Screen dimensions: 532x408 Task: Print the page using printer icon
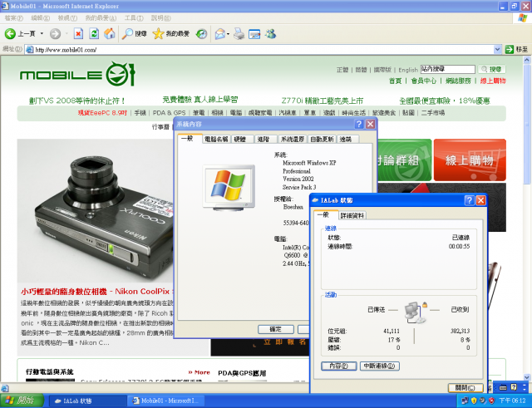(239, 33)
